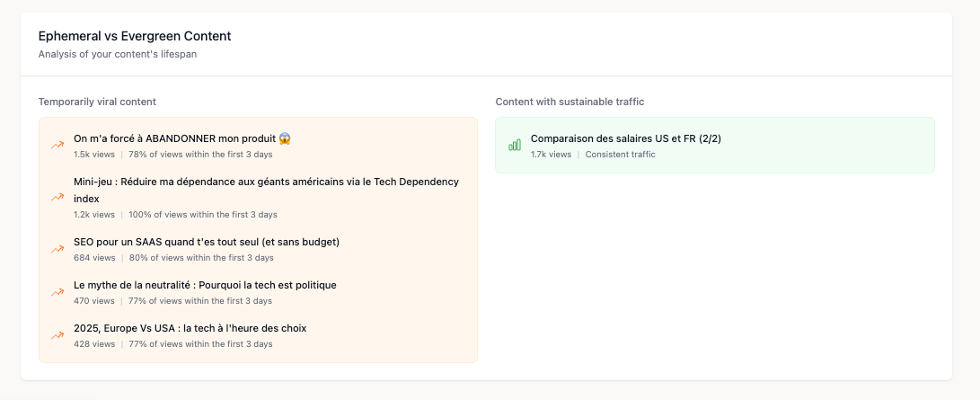Open "SEO pour un SAAS" article title
Screen dimensions: 980x400
207,242
